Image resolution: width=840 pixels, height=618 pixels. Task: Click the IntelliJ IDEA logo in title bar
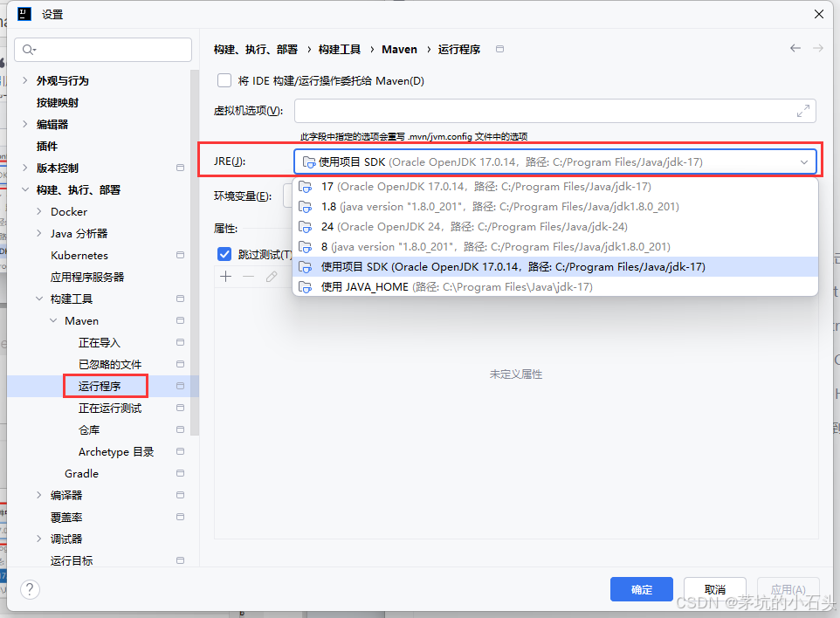tap(24, 14)
